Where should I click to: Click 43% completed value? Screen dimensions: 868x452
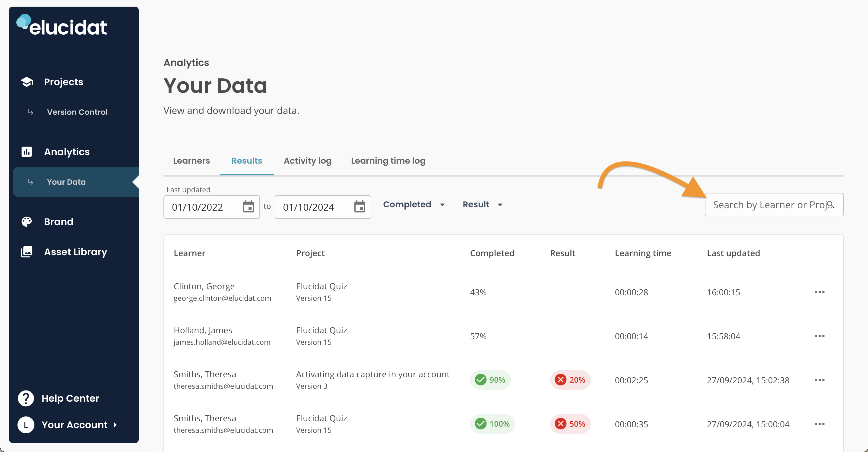click(x=478, y=292)
